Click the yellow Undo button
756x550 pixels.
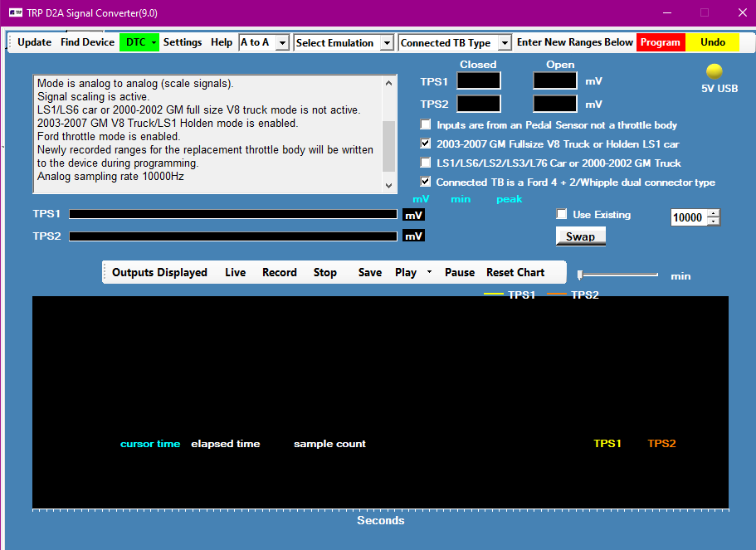point(713,42)
